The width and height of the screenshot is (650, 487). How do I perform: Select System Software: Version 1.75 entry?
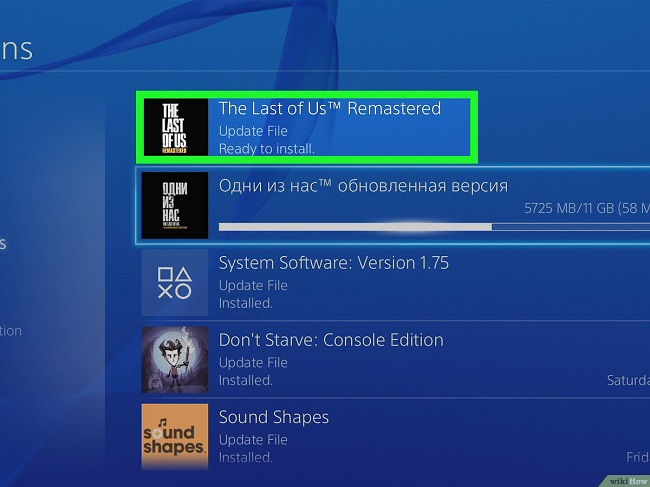(395, 283)
